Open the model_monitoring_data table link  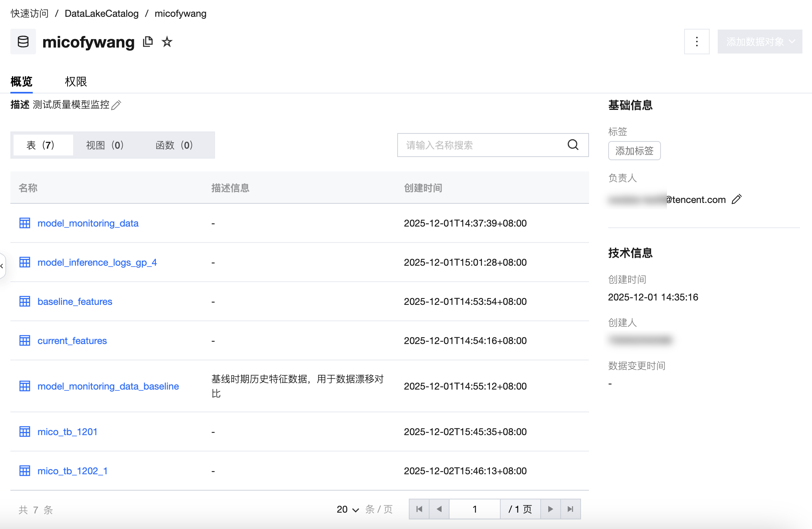click(x=88, y=223)
